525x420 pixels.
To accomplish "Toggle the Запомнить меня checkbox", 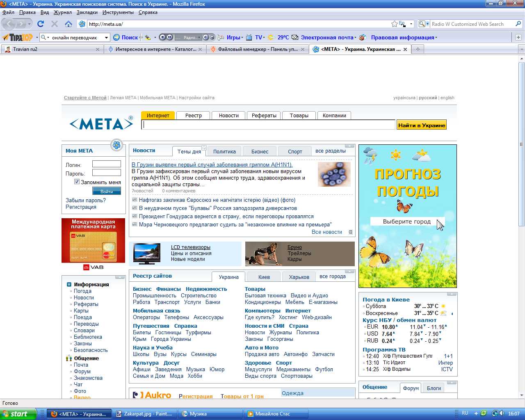I will point(77,182).
